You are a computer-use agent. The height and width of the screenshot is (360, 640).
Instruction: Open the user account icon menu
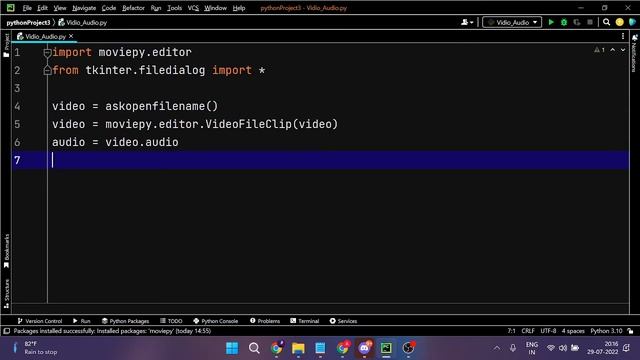(x=467, y=22)
